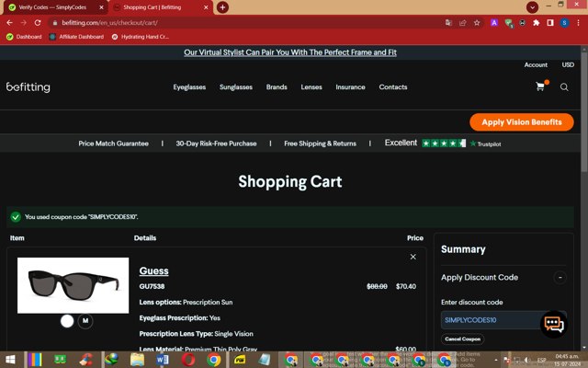Reload the page with the refresh icon
The height and width of the screenshot is (368, 588).
[x=38, y=22]
